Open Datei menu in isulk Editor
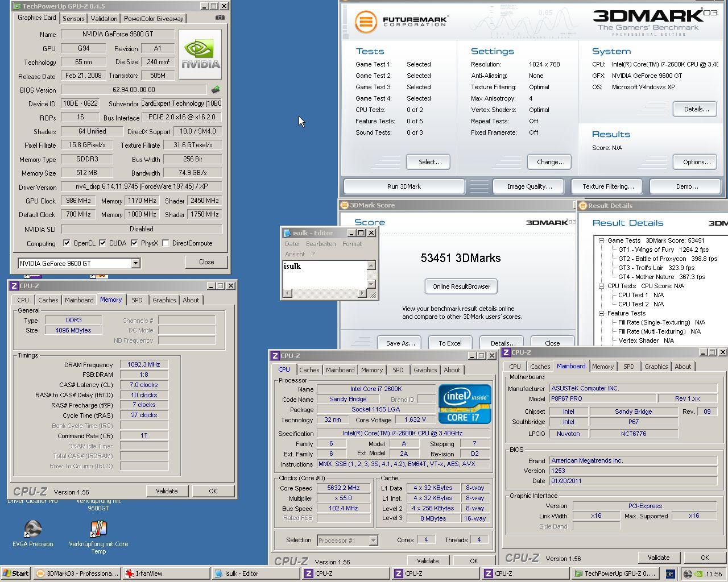The image size is (728, 582). (292, 244)
